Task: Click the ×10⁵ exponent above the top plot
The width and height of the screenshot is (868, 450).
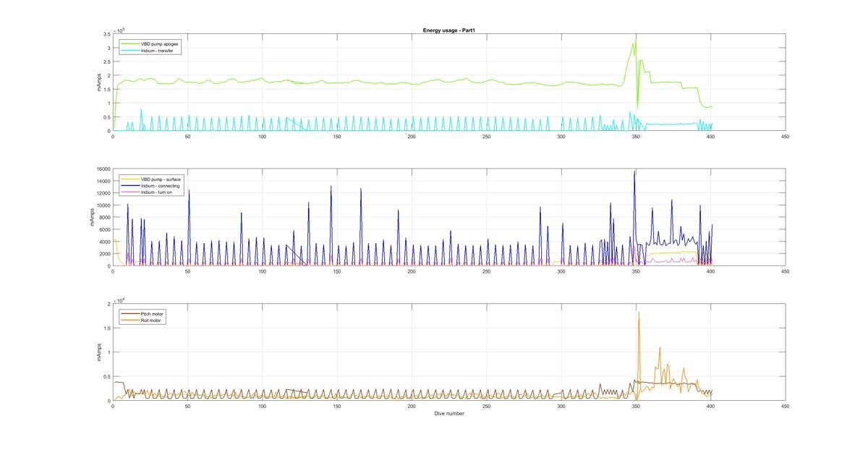Action: (119, 30)
